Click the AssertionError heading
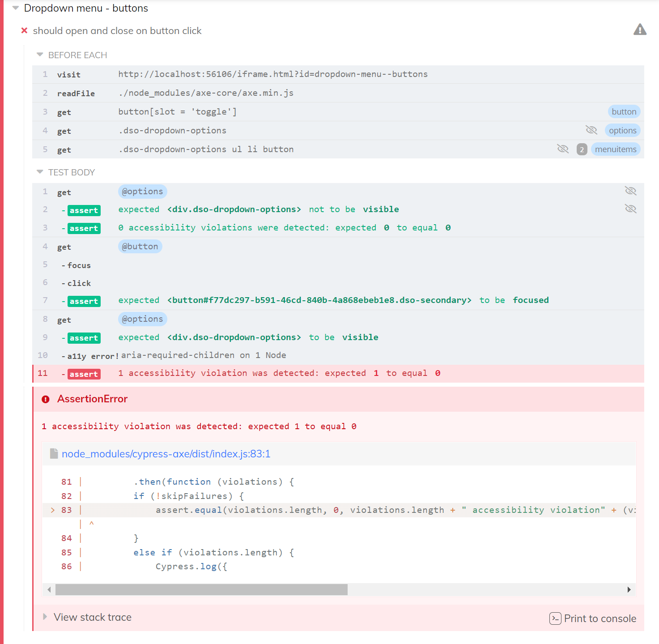This screenshot has width=659, height=644. [92, 399]
